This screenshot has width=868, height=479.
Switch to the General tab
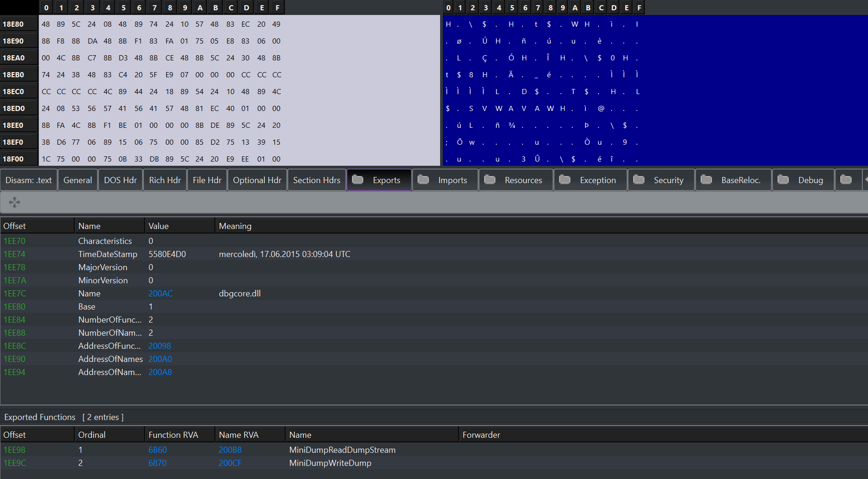pos(78,180)
